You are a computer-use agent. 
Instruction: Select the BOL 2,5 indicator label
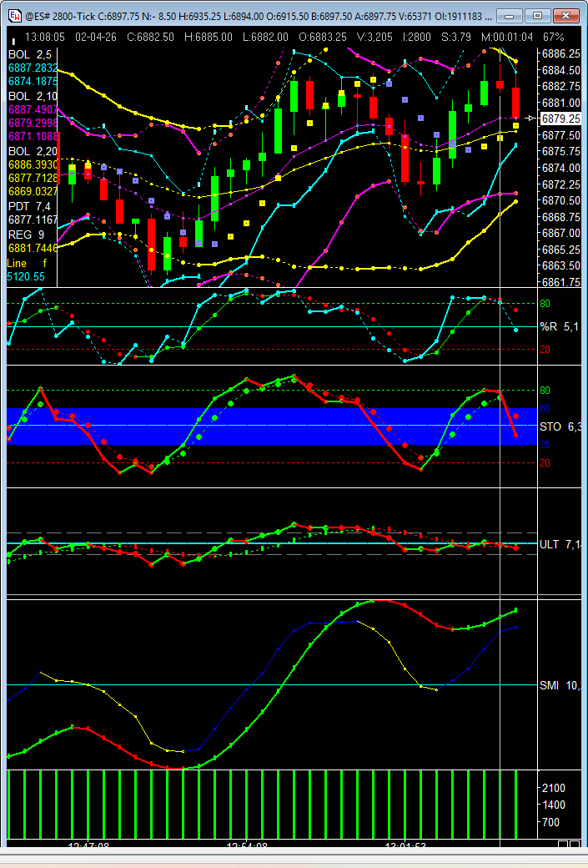tap(28, 54)
